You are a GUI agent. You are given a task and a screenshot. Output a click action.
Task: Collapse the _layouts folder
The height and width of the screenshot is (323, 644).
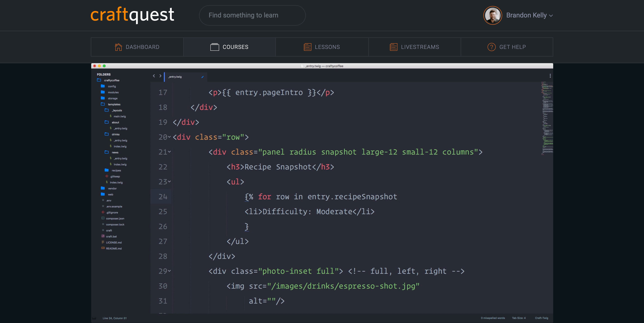pos(113,110)
